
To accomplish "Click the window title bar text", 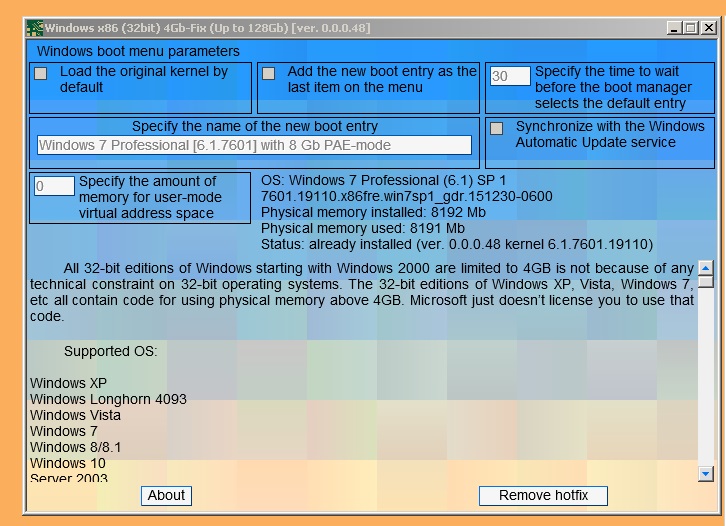I will pos(207,28).
